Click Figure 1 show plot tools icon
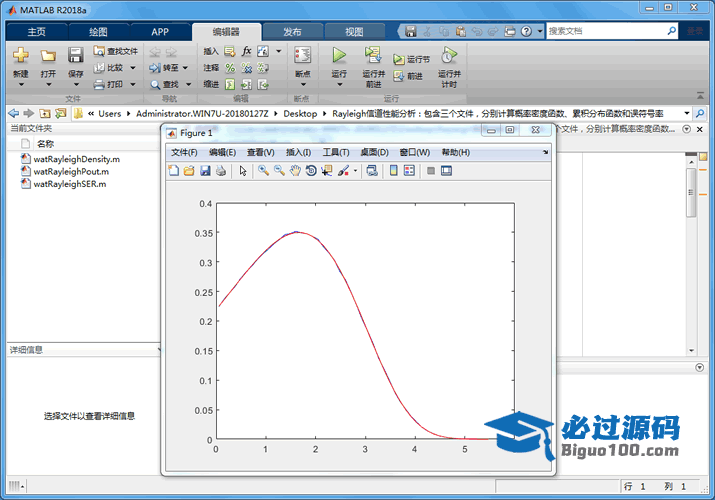 click(x=446, y=171)
